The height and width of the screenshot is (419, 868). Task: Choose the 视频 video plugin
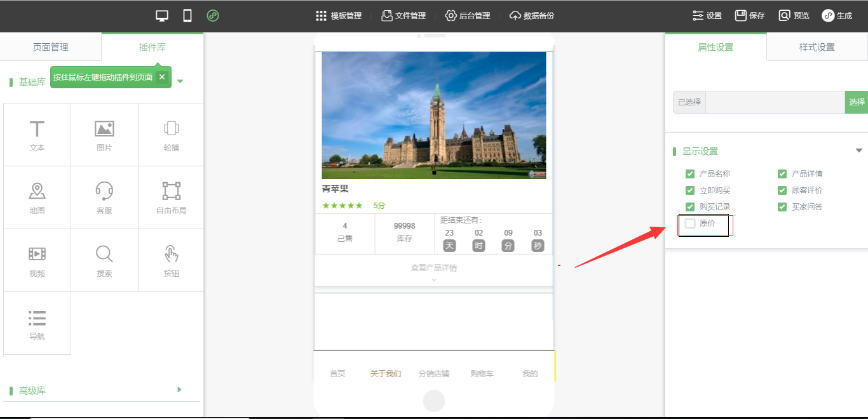[x=37, y=260]
